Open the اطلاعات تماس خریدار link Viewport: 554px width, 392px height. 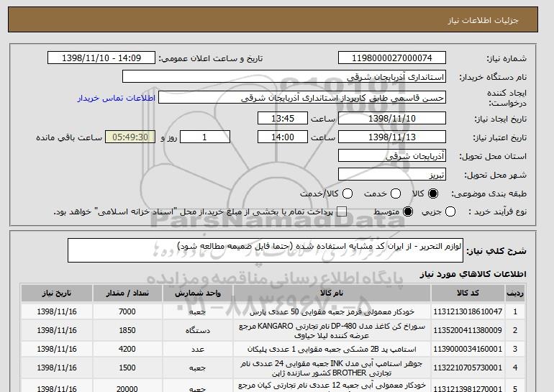click(117, 98)
